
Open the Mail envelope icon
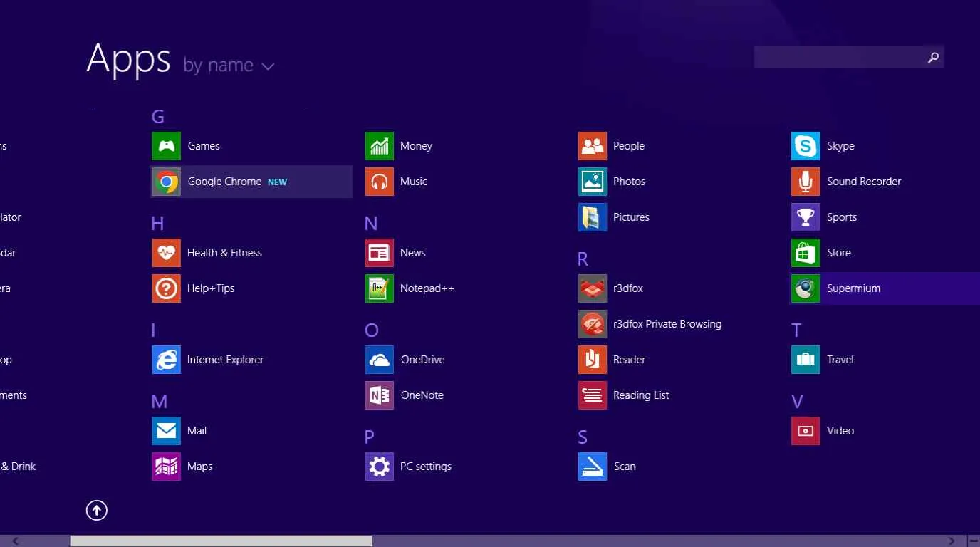(167, 431)
